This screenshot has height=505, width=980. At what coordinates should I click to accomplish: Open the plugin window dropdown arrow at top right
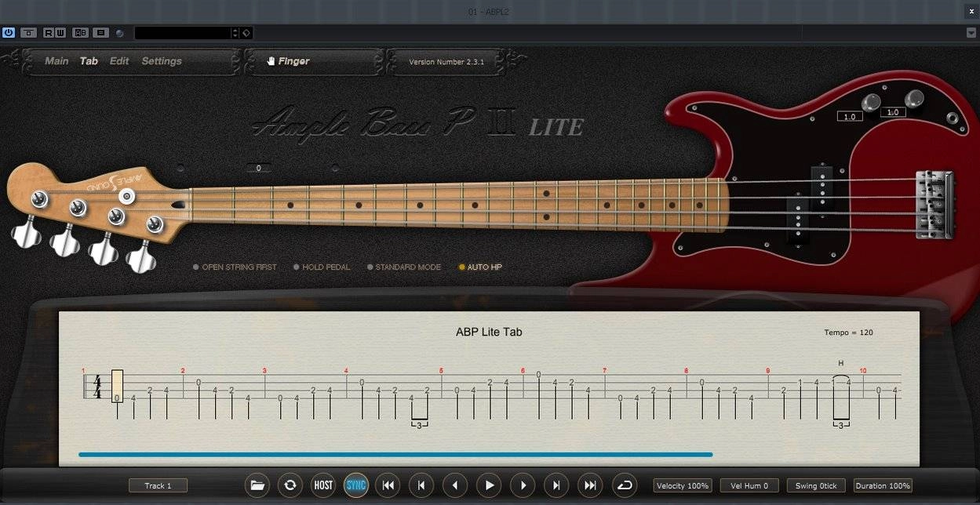click(971, 33)
